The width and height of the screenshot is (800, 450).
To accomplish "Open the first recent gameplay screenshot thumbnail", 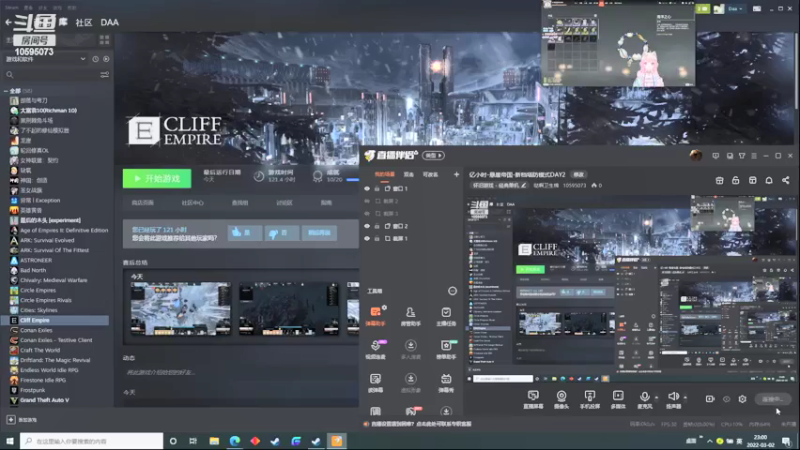I will pos(181,309).
